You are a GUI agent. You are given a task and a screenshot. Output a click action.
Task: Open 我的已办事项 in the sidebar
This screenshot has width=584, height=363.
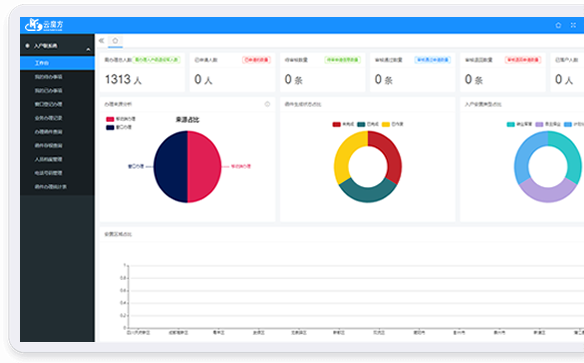coord(57,90)
